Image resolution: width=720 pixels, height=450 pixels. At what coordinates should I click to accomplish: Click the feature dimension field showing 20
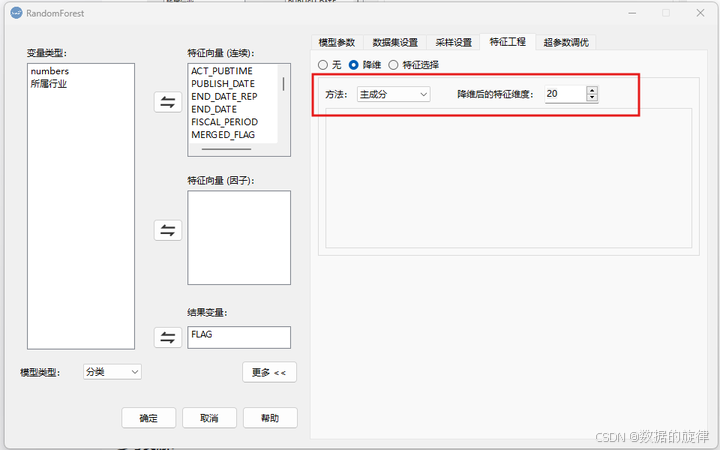coord(565,94)
